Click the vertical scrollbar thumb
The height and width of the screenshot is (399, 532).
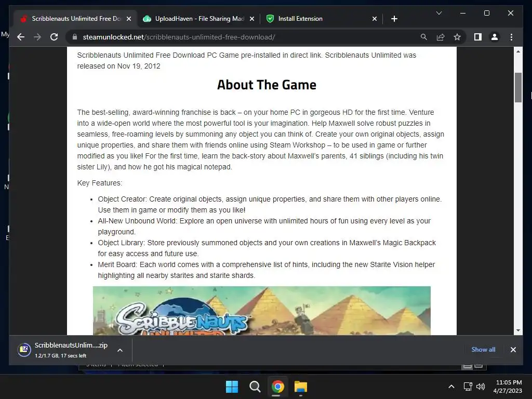coord(518,87)
